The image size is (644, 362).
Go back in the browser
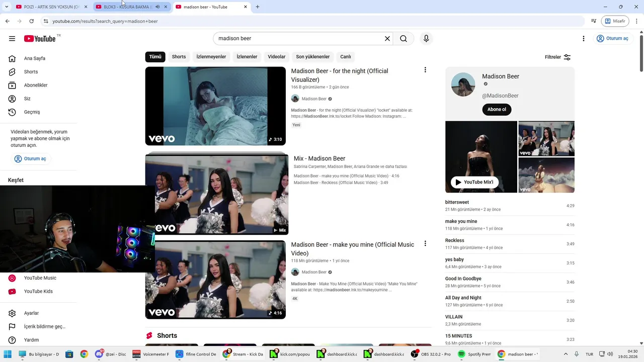coord(7,21)
